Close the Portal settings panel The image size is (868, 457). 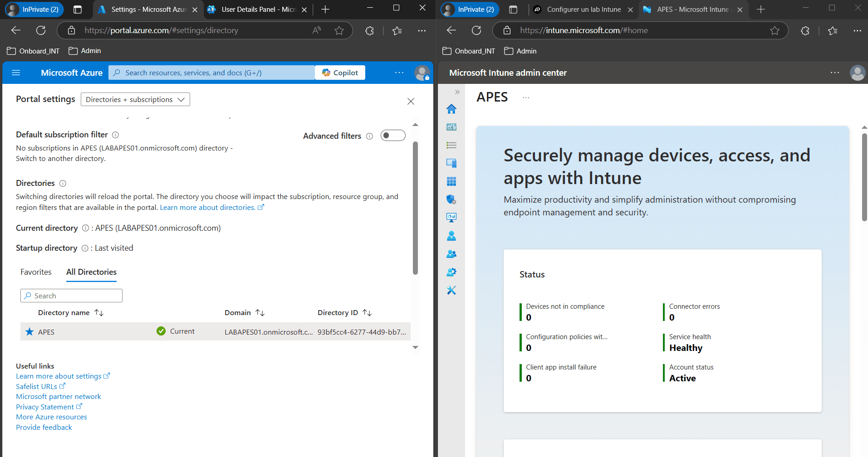(411, 101)
